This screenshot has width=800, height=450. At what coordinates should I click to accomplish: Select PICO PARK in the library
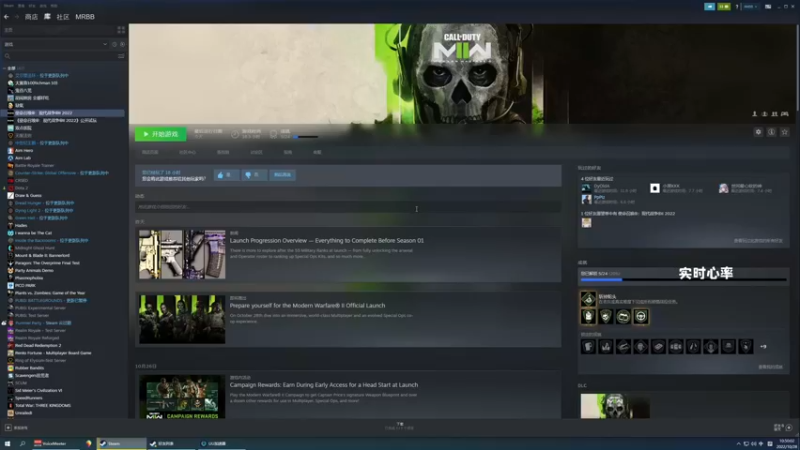point(25,286)
